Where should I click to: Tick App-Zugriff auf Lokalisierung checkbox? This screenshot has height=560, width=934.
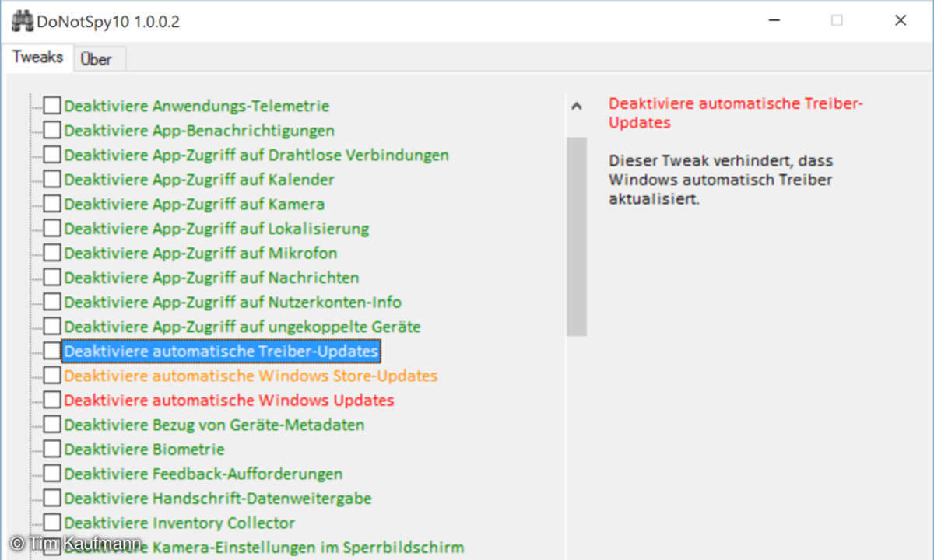click(x=51, y=229)
